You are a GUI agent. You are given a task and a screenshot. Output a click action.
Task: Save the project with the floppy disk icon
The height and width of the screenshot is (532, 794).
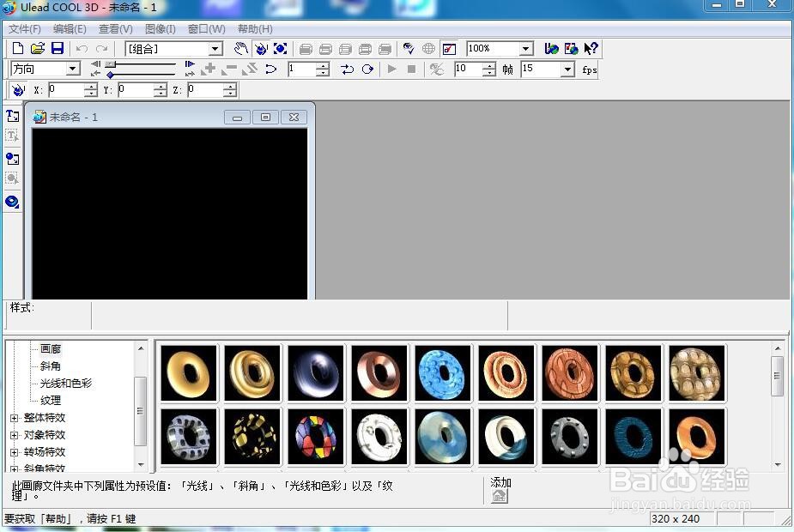(58, 49)
